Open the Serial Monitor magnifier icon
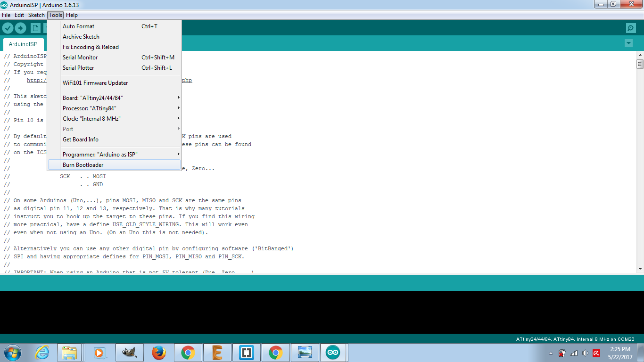 631,28
